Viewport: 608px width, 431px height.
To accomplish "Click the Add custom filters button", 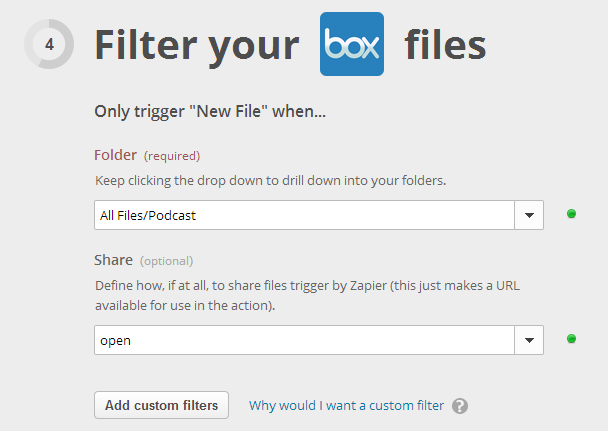I will tap(161, 405).
